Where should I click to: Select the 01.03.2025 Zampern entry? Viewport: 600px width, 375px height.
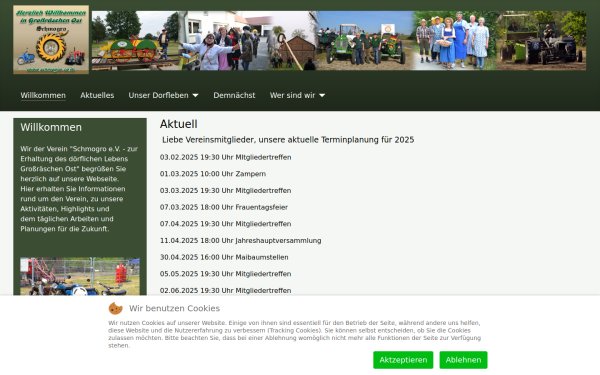[213, 174]
